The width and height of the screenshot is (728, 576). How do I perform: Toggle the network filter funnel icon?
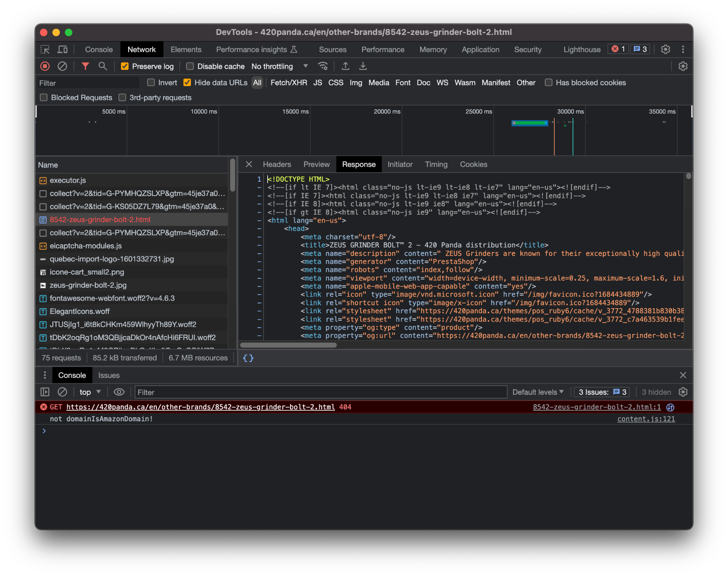click(x=85, y=66)
